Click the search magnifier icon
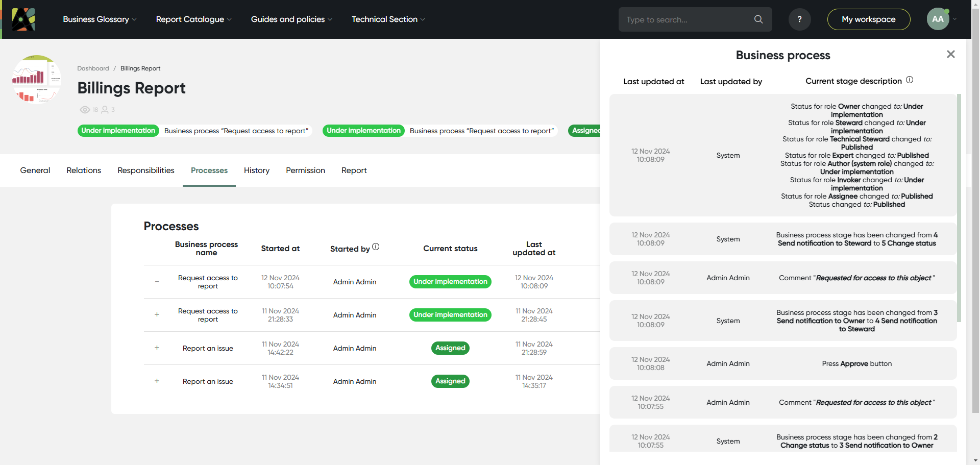 (x=758, y=19)
